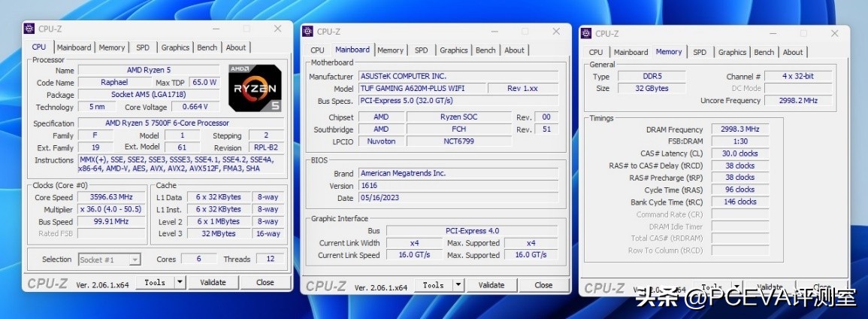The width and height of the screenshot is (868, 319).
Task: Click Tools button in left CPU window
Action: [155, 283]
